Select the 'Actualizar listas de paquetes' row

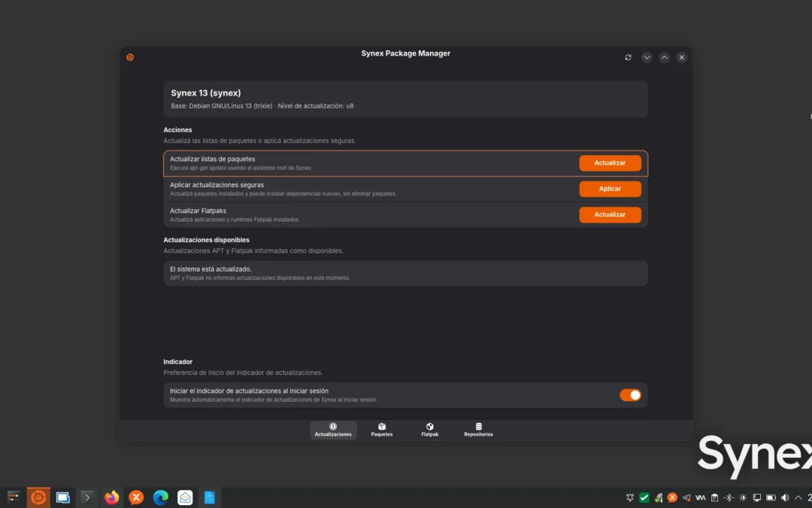(405, 163)
